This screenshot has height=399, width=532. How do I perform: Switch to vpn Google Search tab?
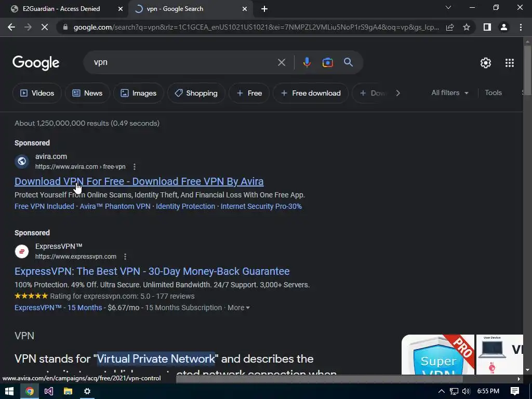point(191,9)
